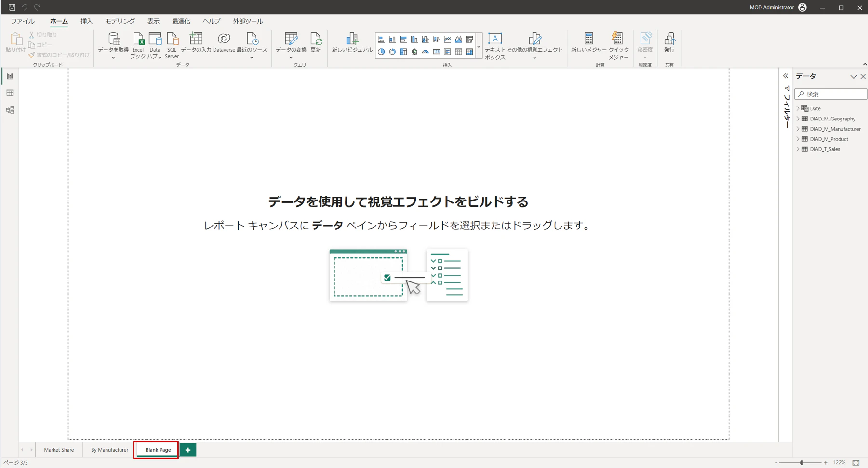Insert a treemap visual
The height and width of the screenshot is (468, 868).
point(403,52)
